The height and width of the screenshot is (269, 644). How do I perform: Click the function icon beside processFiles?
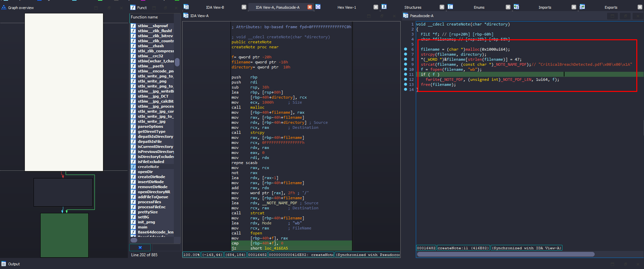tap(133, 202)
